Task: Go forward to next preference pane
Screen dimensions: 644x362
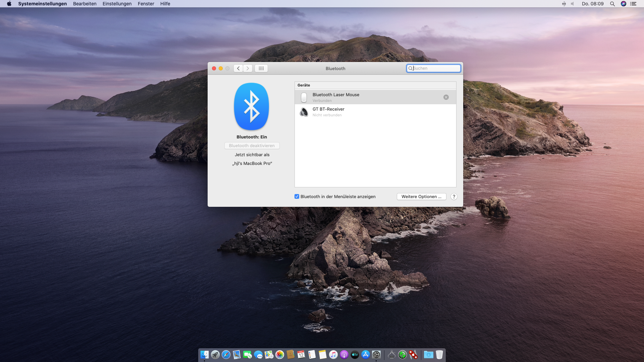Action: click(x=248, y=68)
